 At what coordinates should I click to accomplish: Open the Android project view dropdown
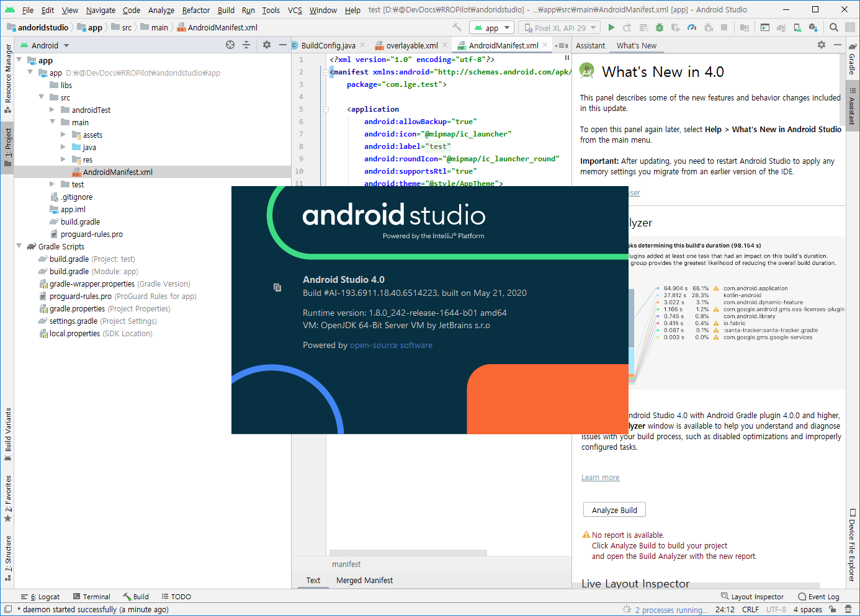coord(45,45)
